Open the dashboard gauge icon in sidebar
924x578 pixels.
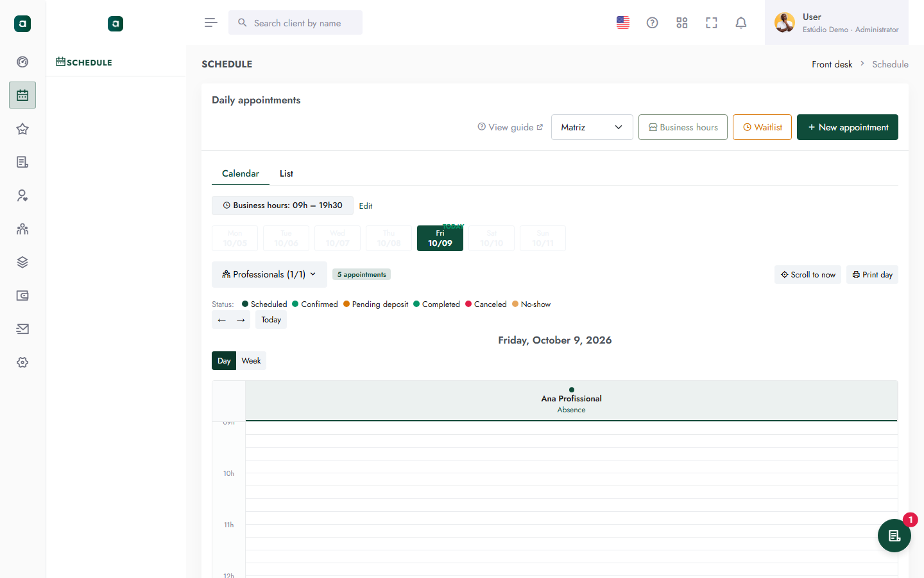[22, 62]
